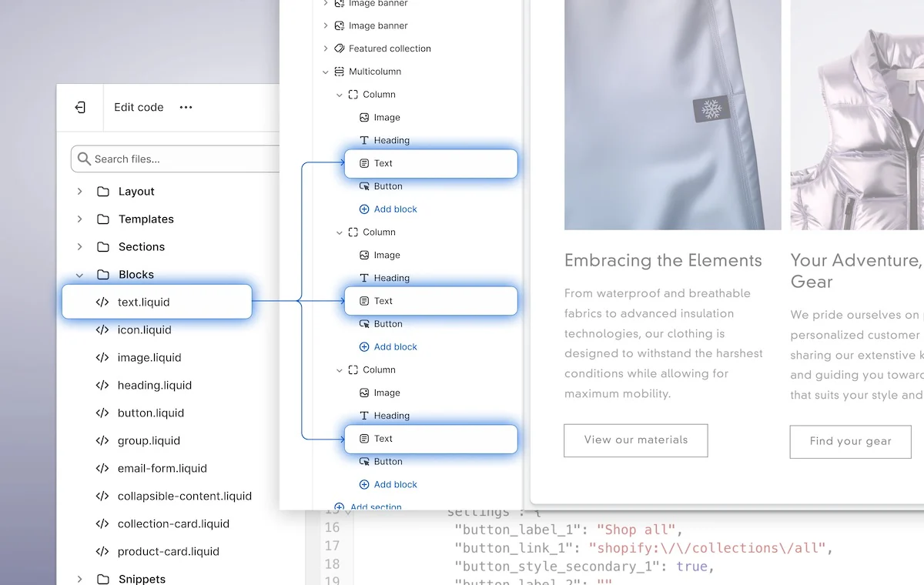Click the Featured collection section icon
This screenshot has height=585, width=924.
coord(339,48)
